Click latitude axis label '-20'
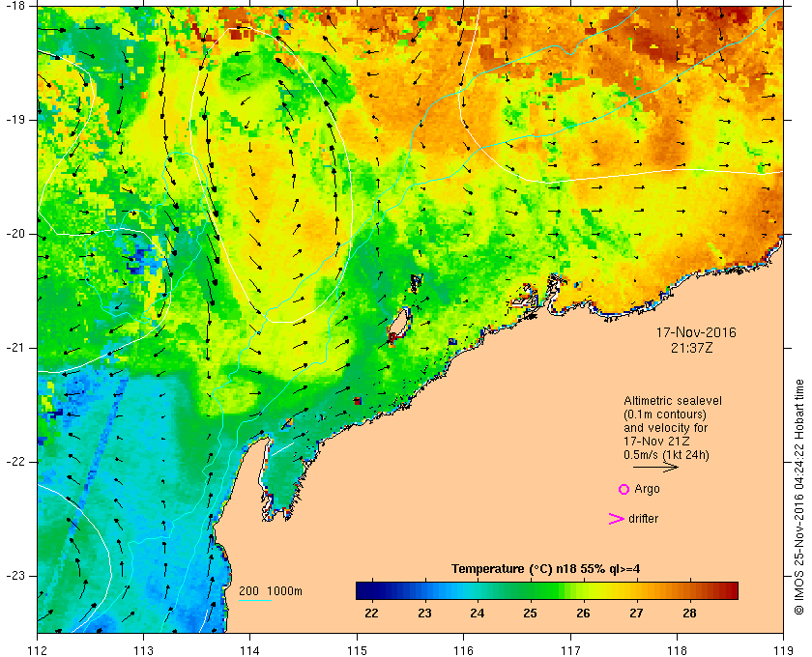 point(15,234)
